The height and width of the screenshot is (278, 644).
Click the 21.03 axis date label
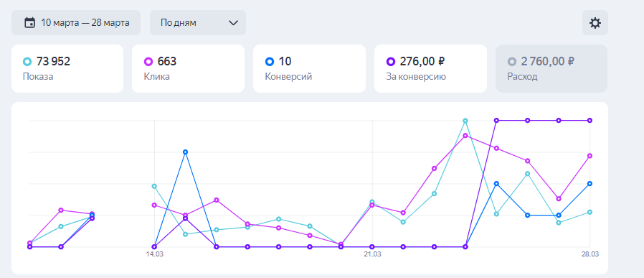372,254
